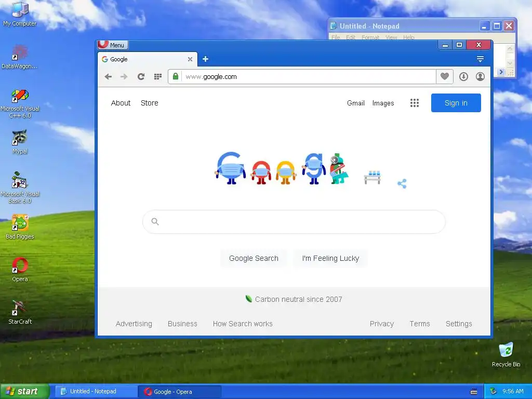Open the Advertising footer link
This screenshot has height=399, width=532.
134,324
